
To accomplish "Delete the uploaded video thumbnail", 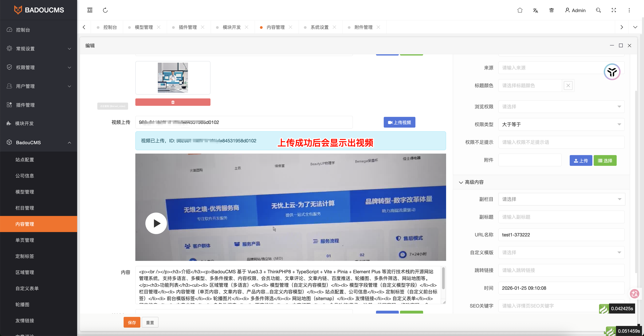I will pos(173,102).
